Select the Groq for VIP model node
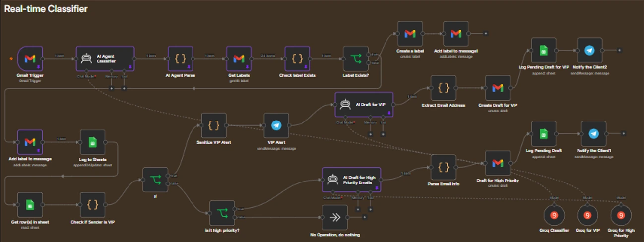The image size is (644, 242). 587,216
